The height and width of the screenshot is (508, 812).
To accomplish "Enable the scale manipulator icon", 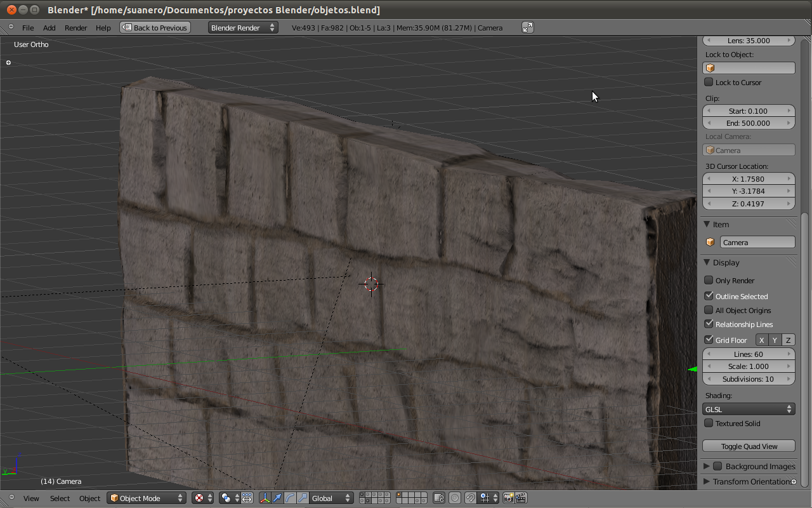I will (303, 498).
